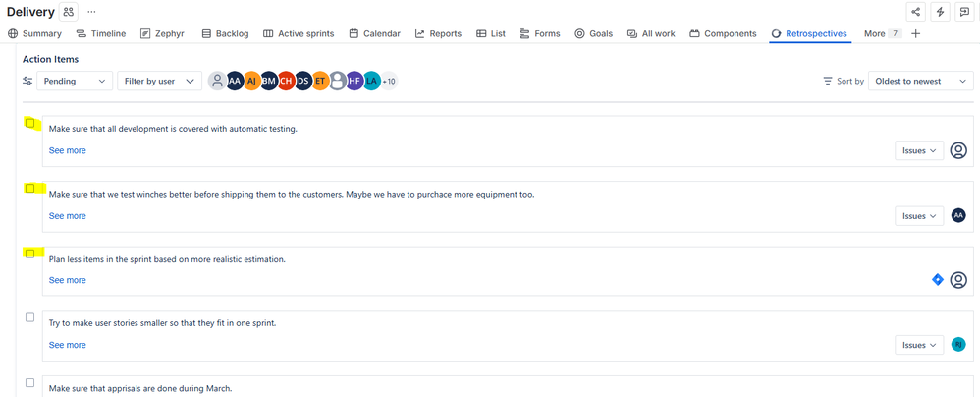Viewport: 980px width, 397px height.
Task: Filter action items by CH avatar
Action: [x=286, y=81]
